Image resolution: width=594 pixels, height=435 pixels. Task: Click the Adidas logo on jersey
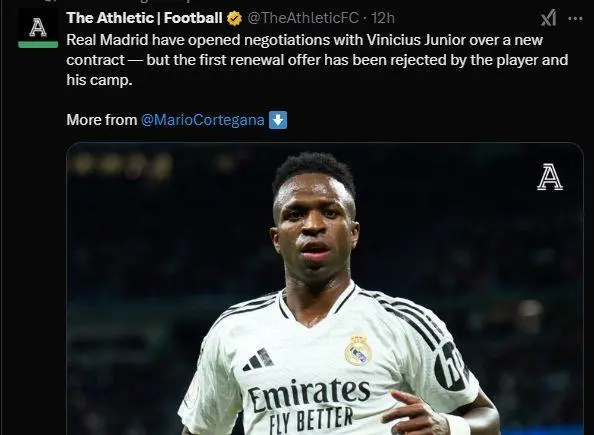point(258,360)
